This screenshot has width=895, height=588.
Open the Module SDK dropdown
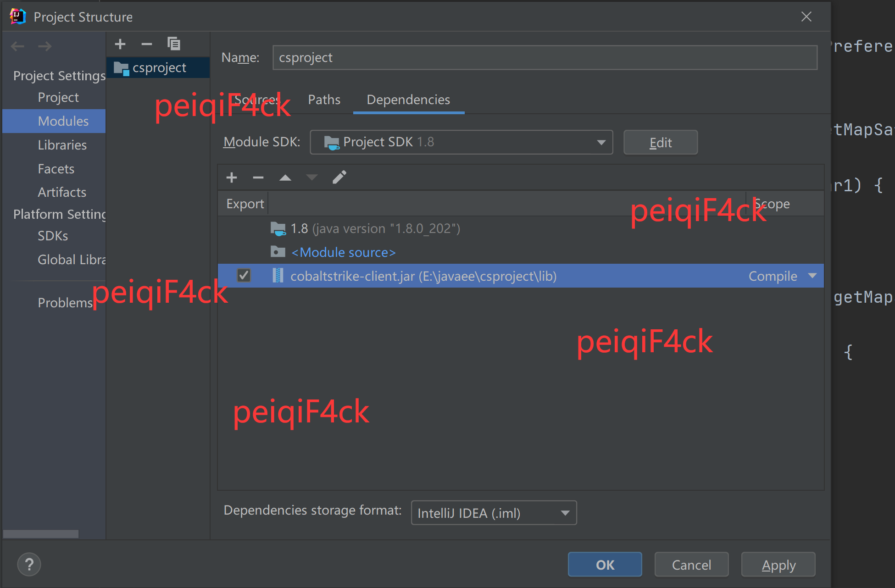[x=461, y=142]
